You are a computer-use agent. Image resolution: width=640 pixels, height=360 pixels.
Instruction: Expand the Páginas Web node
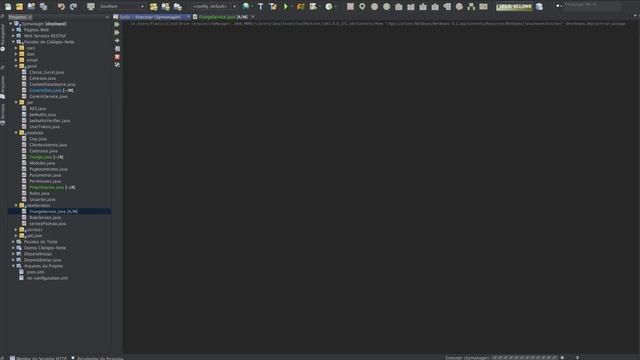point(13,30)
